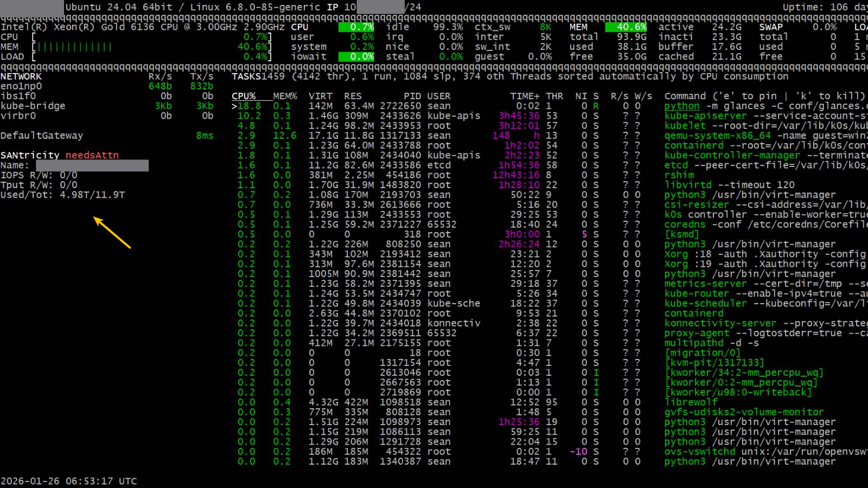Click the rshim process command

pos(679,175)
